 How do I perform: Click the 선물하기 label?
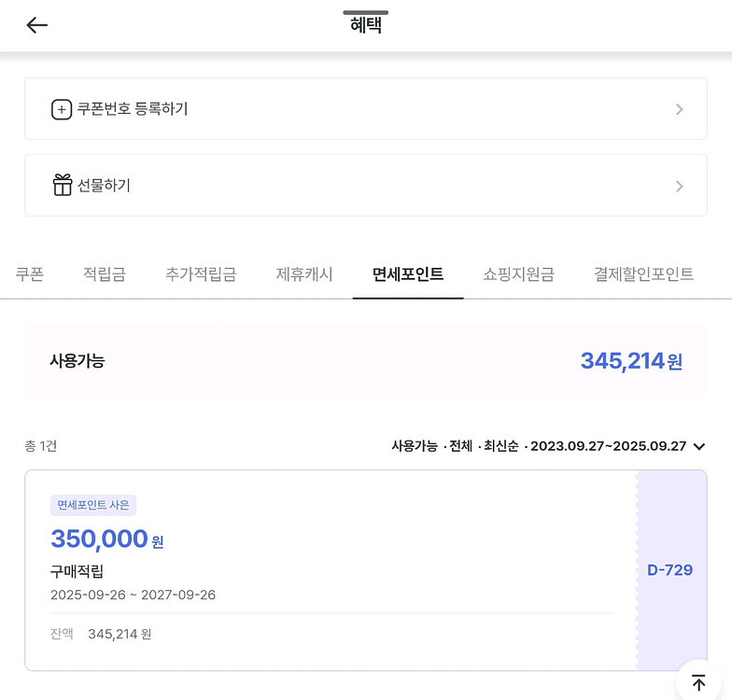point(104,186)
